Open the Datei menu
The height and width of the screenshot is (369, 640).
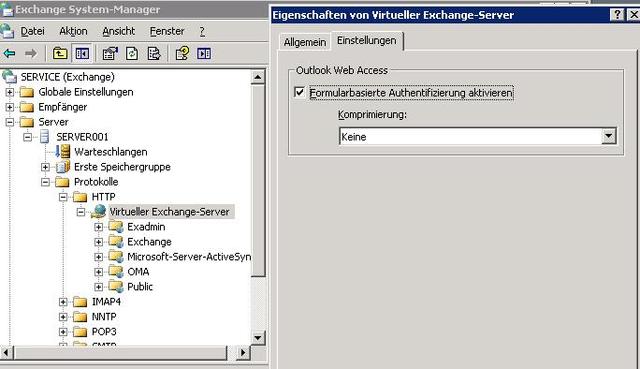32,31
